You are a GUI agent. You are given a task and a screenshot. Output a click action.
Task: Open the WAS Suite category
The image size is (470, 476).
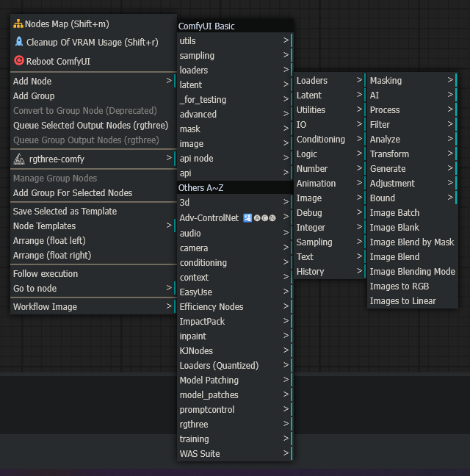[234, 453]
